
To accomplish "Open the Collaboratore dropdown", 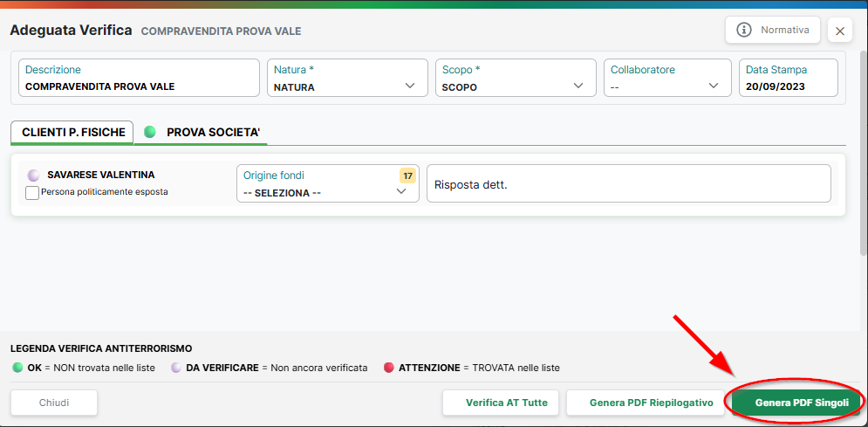I will point(667,78).
